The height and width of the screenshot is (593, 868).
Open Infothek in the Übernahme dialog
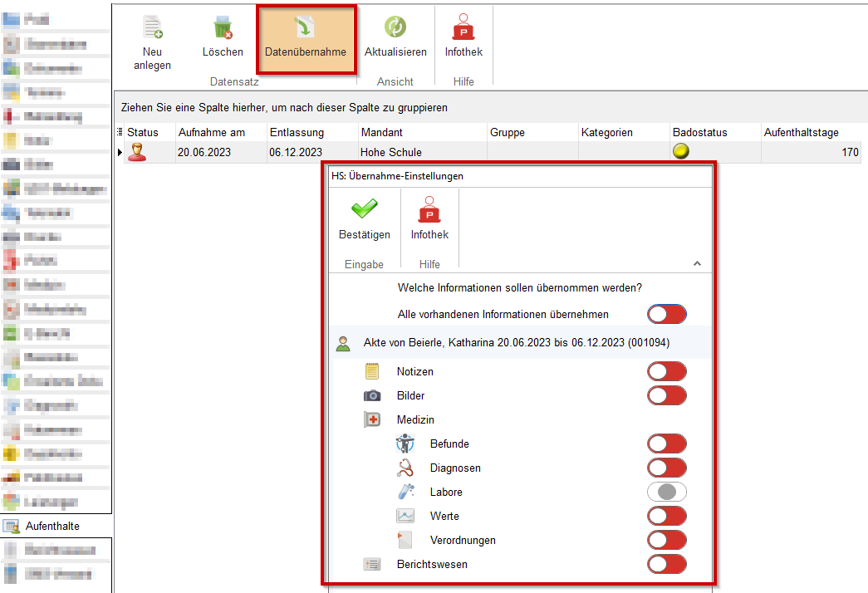pos(429,211)
